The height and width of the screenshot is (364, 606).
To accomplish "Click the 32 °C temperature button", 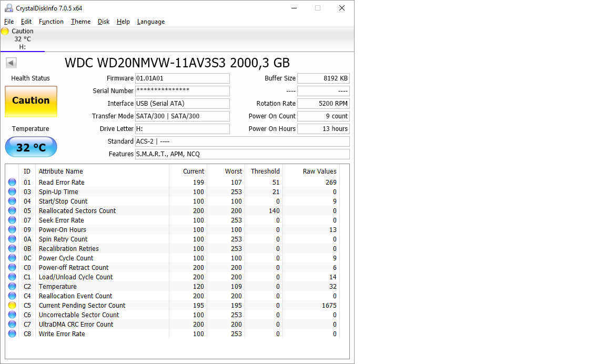I will click(x=31, y=147).
